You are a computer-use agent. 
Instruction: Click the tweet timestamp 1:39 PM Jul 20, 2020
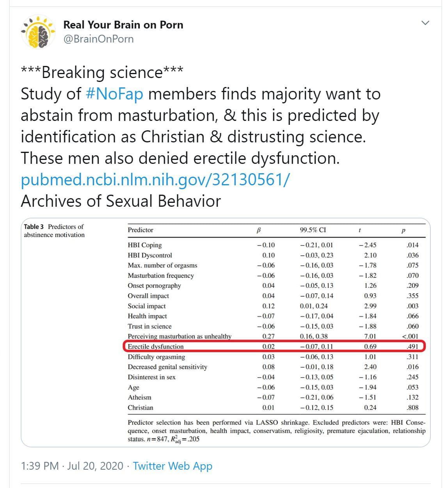(72, 466)
